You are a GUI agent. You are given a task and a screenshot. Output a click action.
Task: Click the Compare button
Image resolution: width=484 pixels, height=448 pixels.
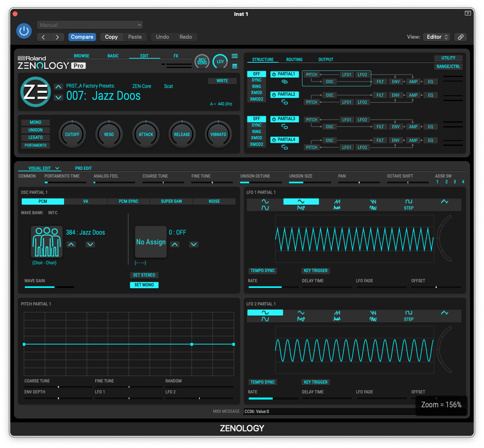click(x=82, y=37)
